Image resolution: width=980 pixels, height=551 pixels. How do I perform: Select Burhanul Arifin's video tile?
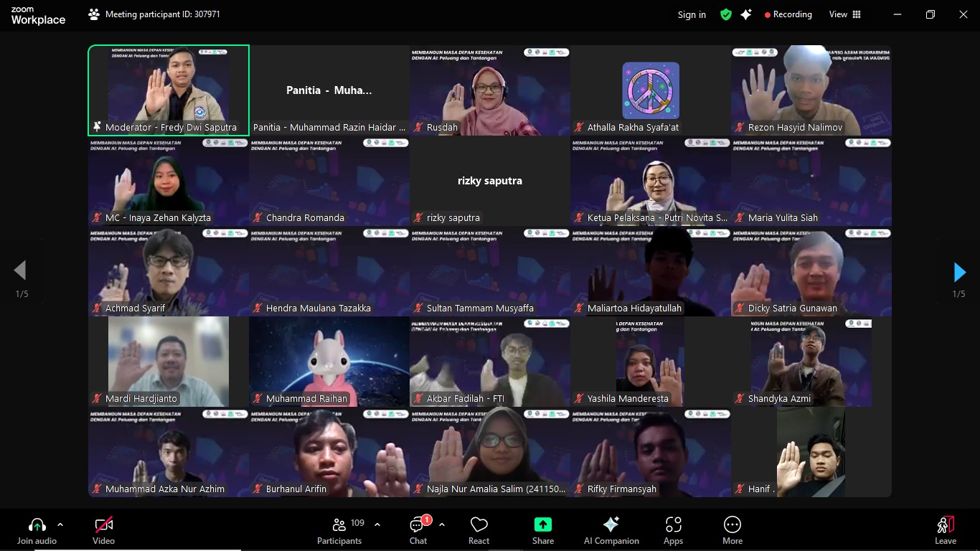329,453
